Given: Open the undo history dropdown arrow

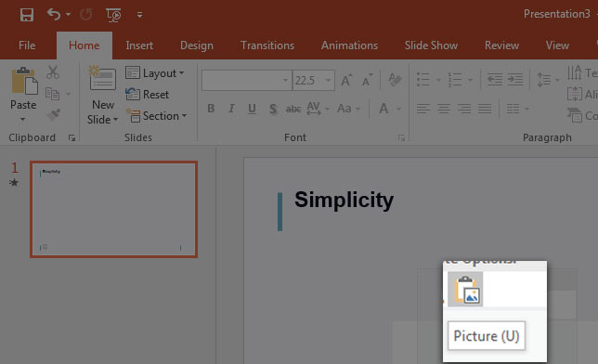Looking at the screenshot, I should coord(68,15).
